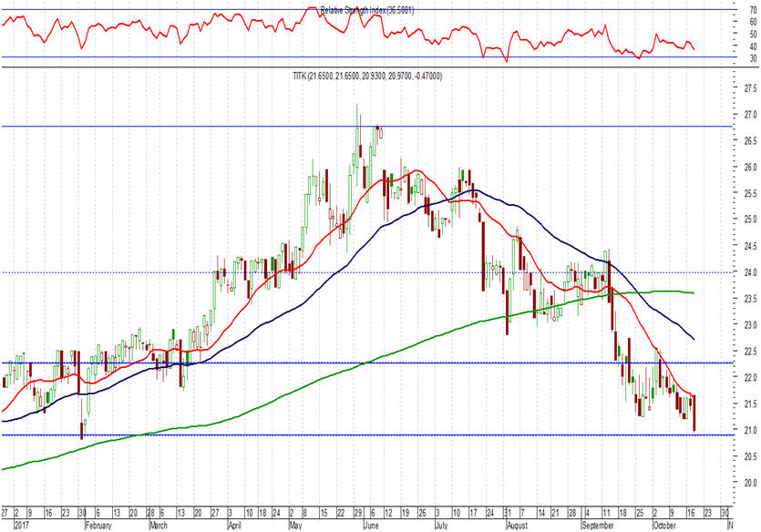Viewport: 761px width, 532px height.
Task: Click the September month label
Action: [x=598, y=526]
